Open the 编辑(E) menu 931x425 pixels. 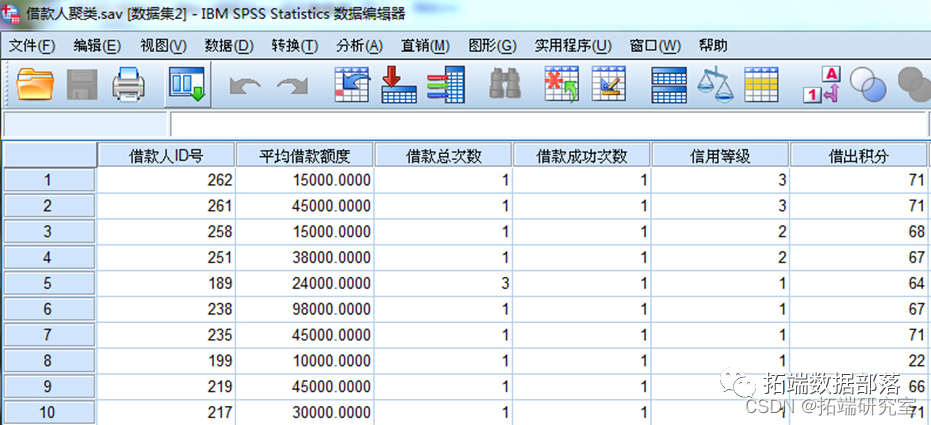click(97, 46)
